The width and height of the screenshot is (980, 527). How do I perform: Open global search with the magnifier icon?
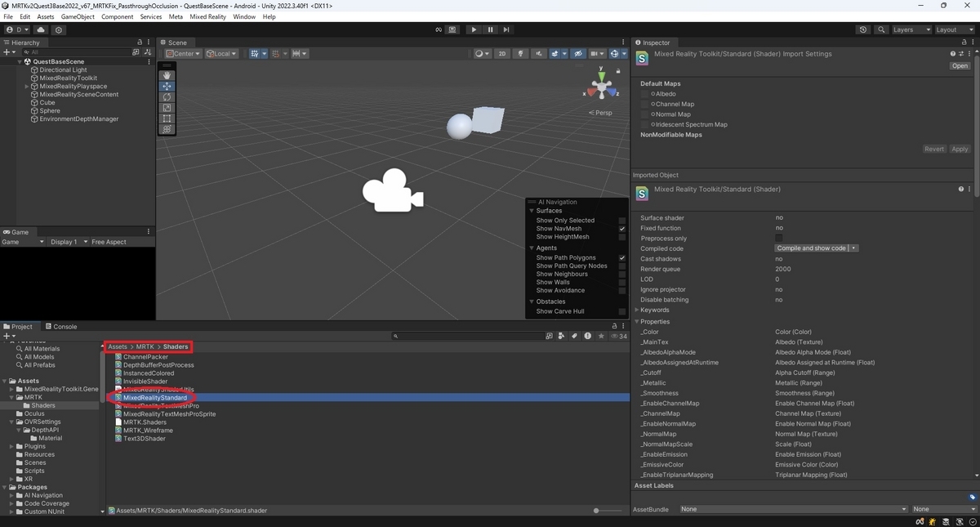881,29
